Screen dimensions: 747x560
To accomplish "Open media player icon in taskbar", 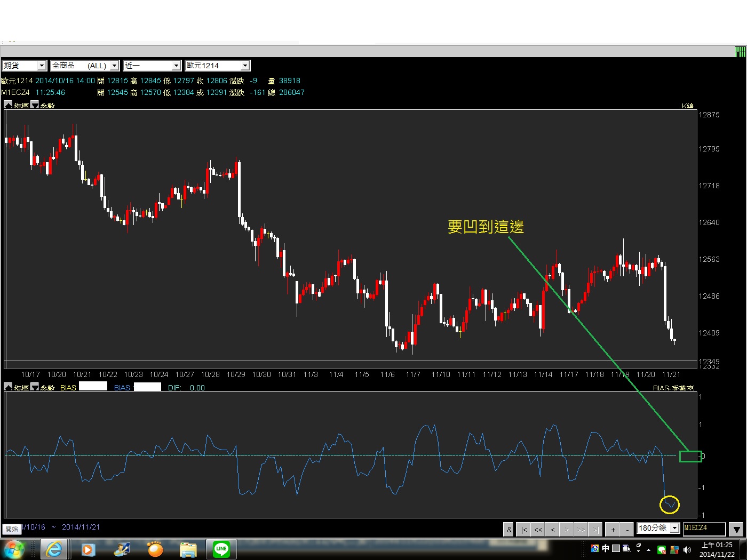I will 88,549.
